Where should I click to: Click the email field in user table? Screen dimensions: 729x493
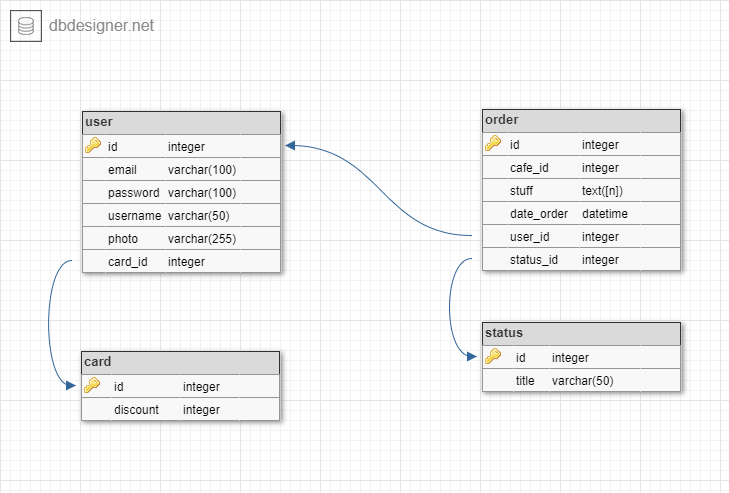[x=181, y=169]
